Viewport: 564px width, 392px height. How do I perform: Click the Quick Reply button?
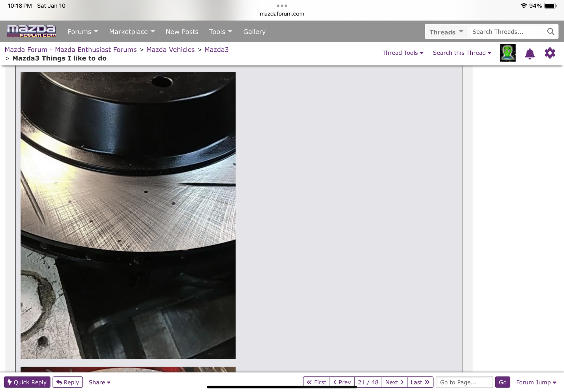click(x=27, y=382)
